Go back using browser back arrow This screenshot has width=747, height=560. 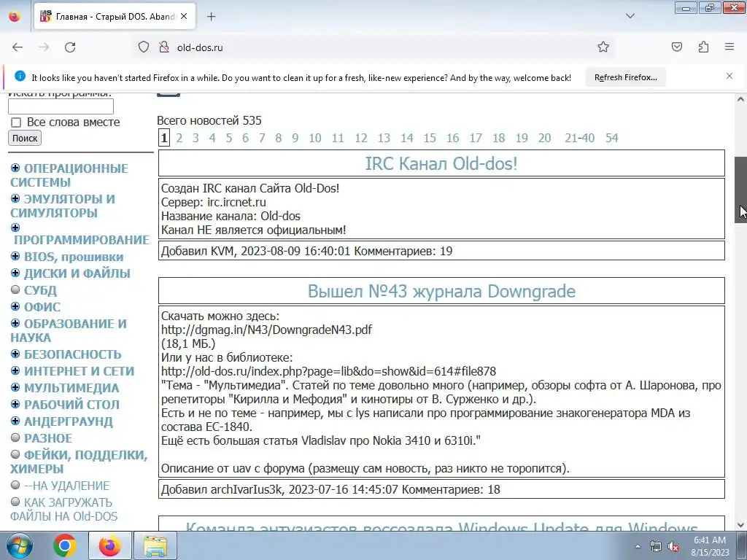point(18,47)
